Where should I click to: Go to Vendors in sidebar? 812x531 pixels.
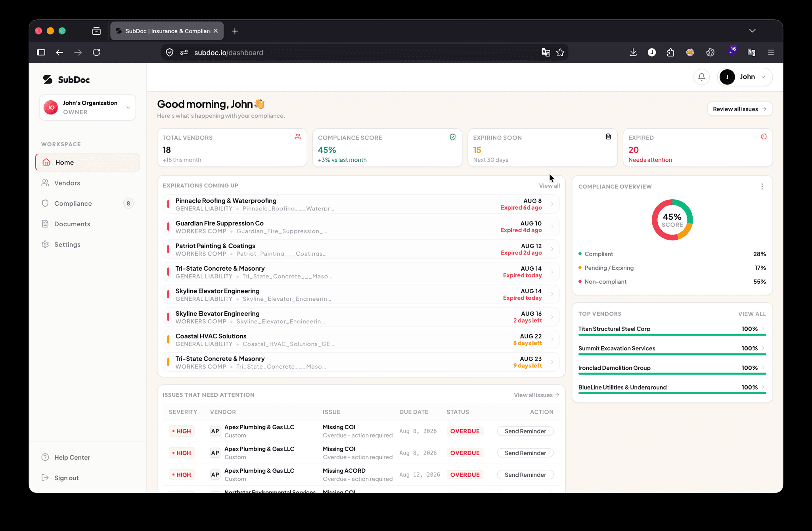click(x=88, y=183)
